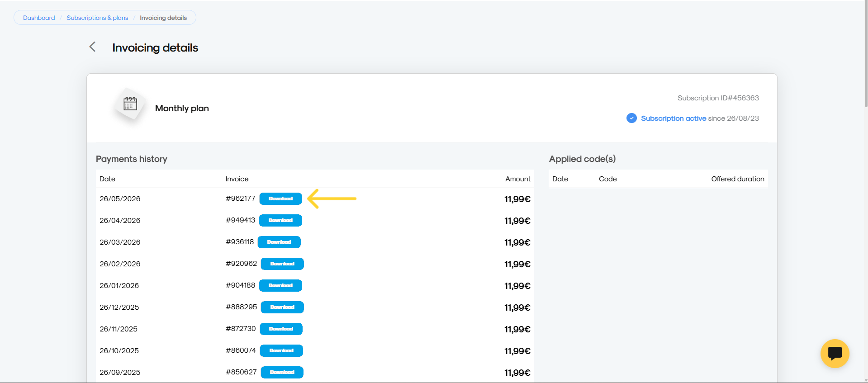Select the Invoicing details breadcrumb
The width and height of the screenshot is (868, 383).
[163, 18]
